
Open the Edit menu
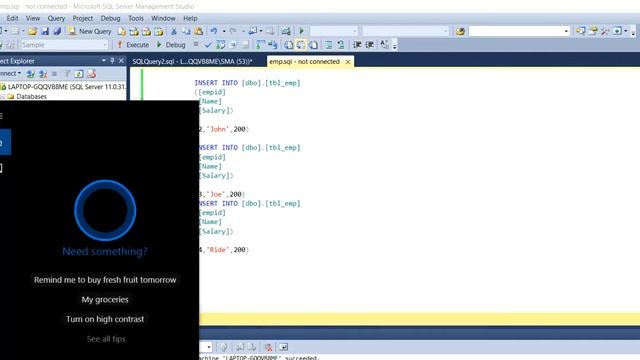(x=12, y=18)
